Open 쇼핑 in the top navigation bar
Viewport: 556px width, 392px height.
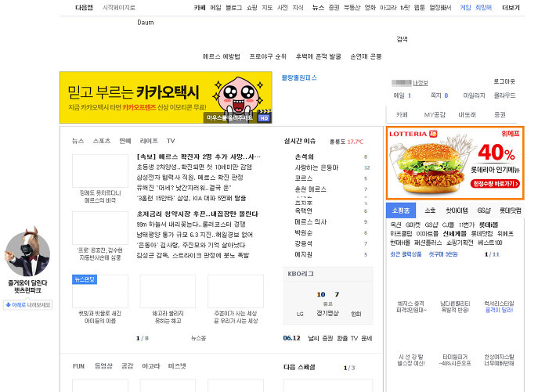pos(251,8)
